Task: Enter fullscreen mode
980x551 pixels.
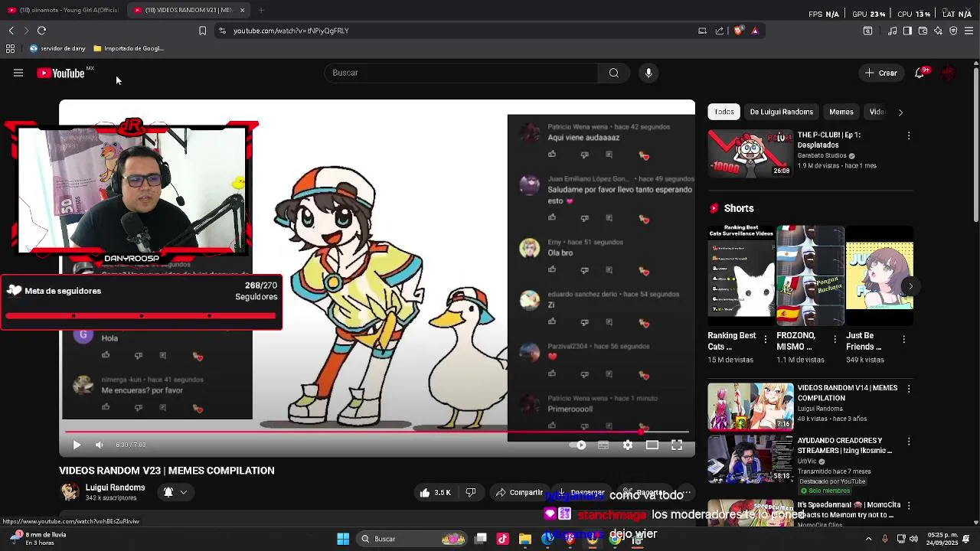Action: [677, 445]
